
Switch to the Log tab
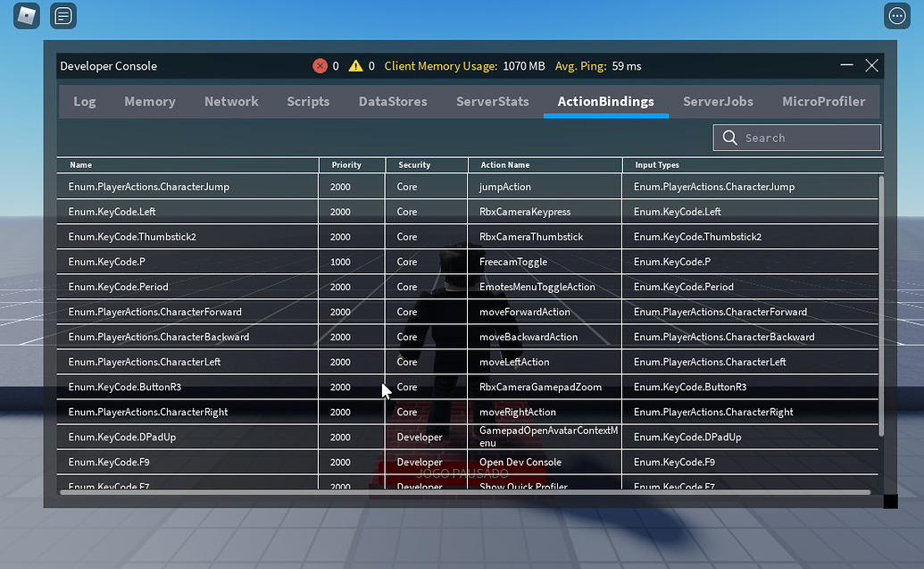(x=84, y=101)
